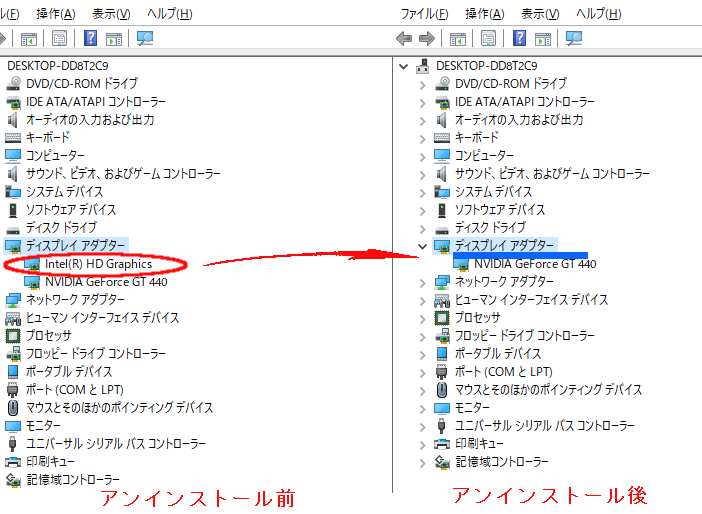The height and width of the screenshot is (514, 702).
Task: Open the ファイル(F) menu in the right window
Action: (x=424, y=14)
